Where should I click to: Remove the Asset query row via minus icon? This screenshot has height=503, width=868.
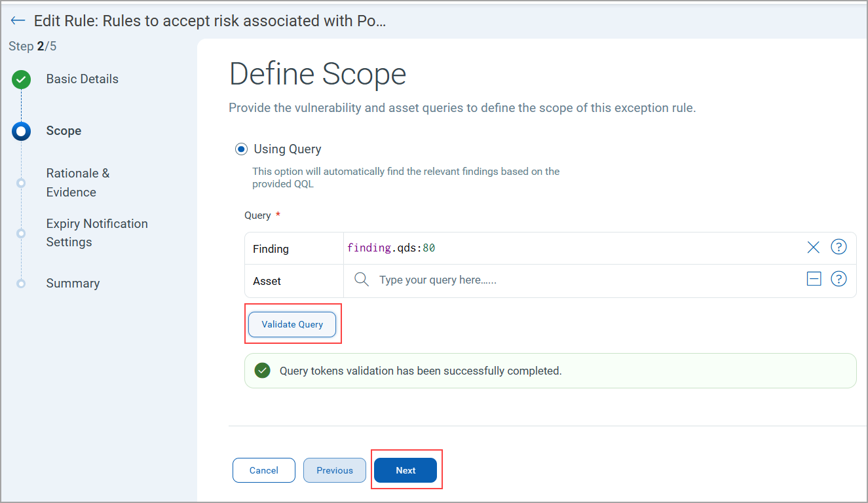814,280
